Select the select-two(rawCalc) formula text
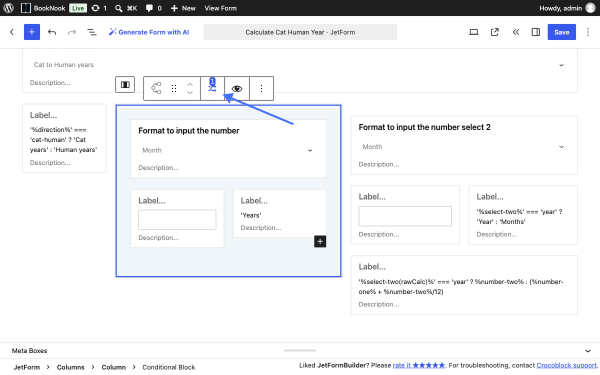 (461, 287)
